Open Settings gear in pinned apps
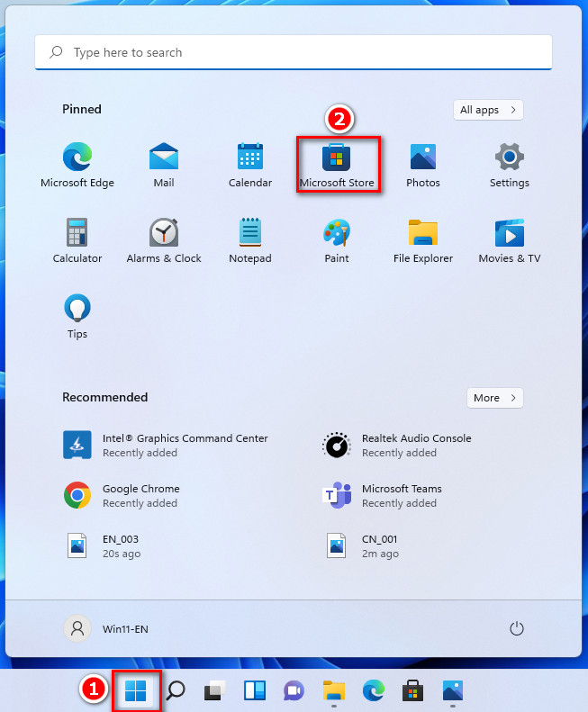 tap(510, 165)
